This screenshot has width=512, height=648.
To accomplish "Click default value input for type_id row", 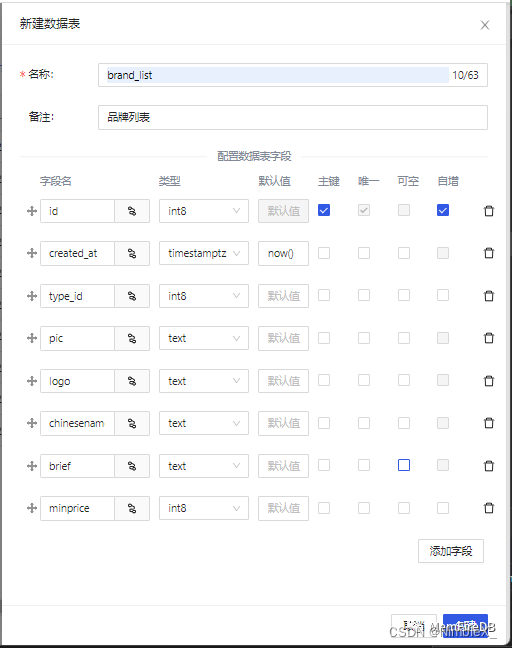I will coord(283,296).
